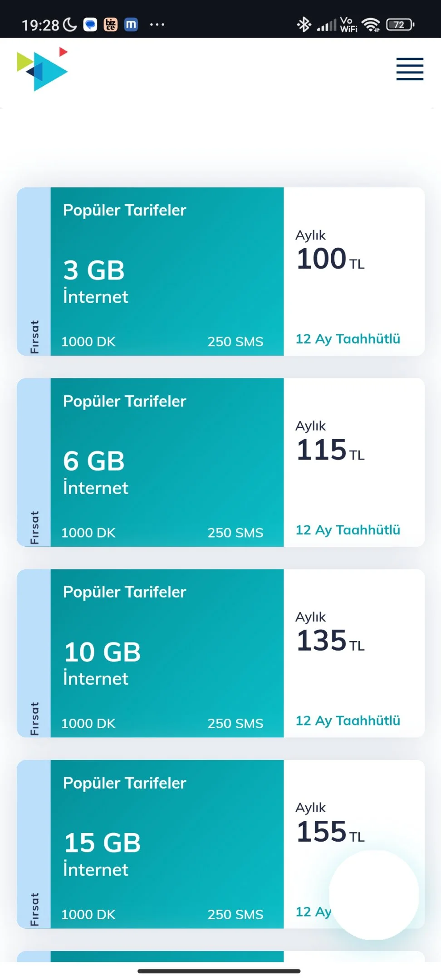Tap the VoWiFi indicator
The height and width of the screenshot is (980, 441).
[x=348, y=24]
